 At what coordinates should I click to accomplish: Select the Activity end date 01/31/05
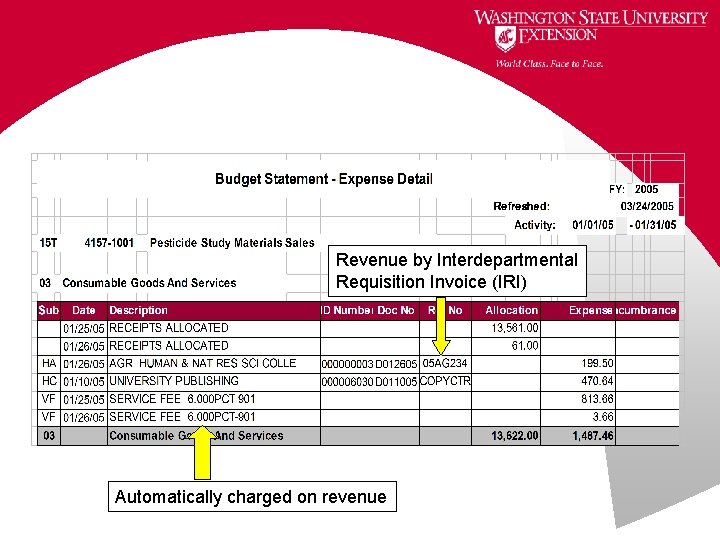click(x=656, y=225)
